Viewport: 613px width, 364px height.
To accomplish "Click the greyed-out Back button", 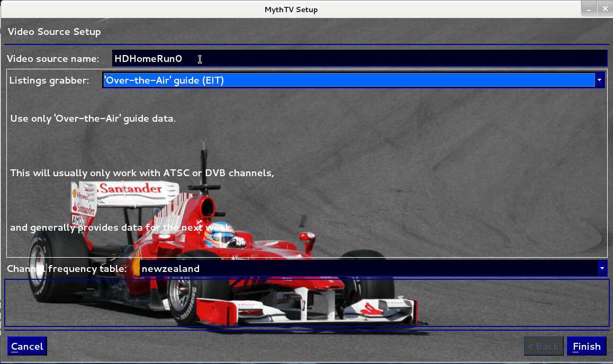I will 544,346.
